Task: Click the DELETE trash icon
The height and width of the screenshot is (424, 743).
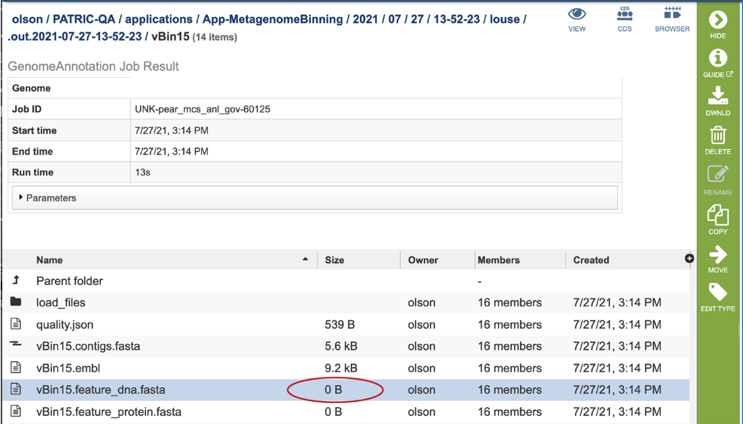Action: pyautogui.click(x=718, y=135)
